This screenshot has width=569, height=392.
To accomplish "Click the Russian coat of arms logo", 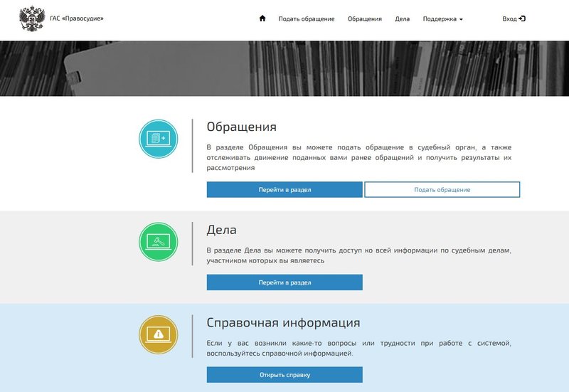I will coord(32,18).
